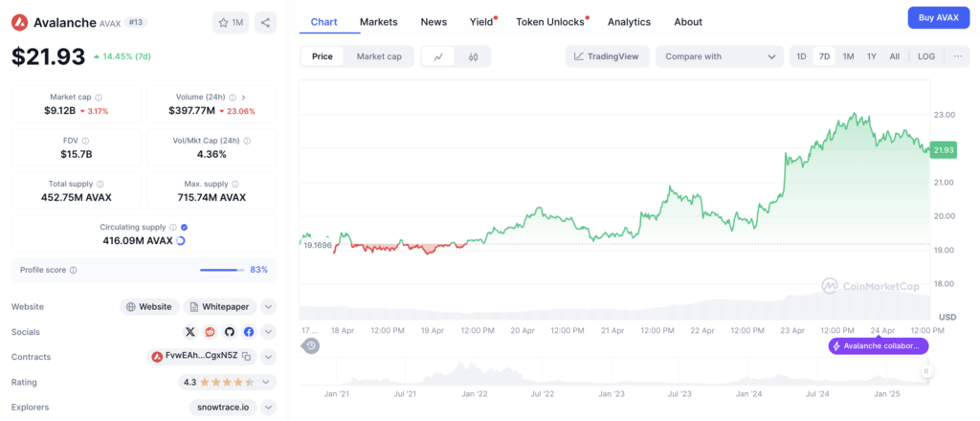Set chart range to 1Y
The height and width of the screenshot is (421, 980).
coord(872,56)
